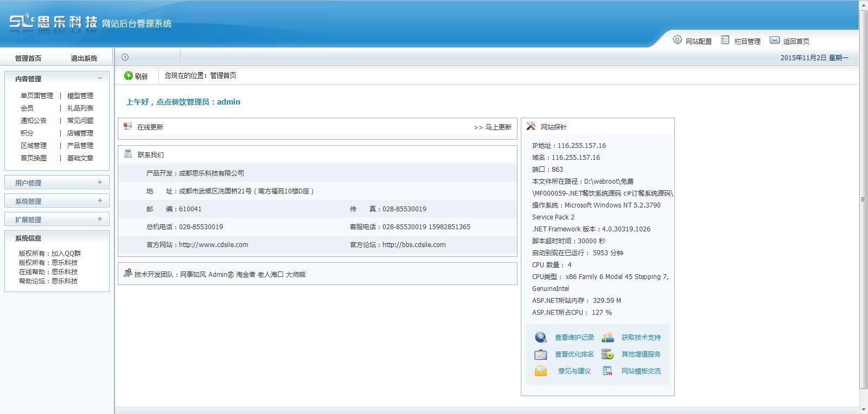Image resolution: width=868 pixels, height=414 pixels.
Task: Open 常见问题 in the sidebar
Action: coord(80,120)
